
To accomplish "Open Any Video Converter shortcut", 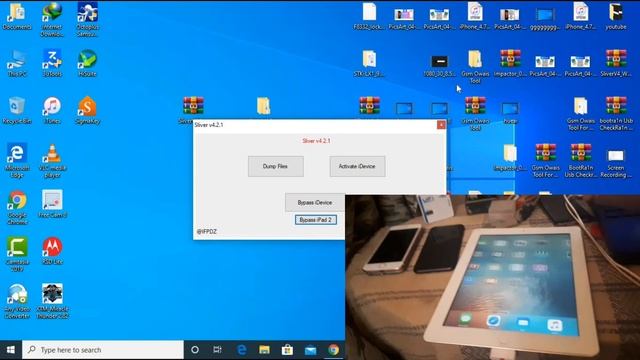I will (17, 301).
